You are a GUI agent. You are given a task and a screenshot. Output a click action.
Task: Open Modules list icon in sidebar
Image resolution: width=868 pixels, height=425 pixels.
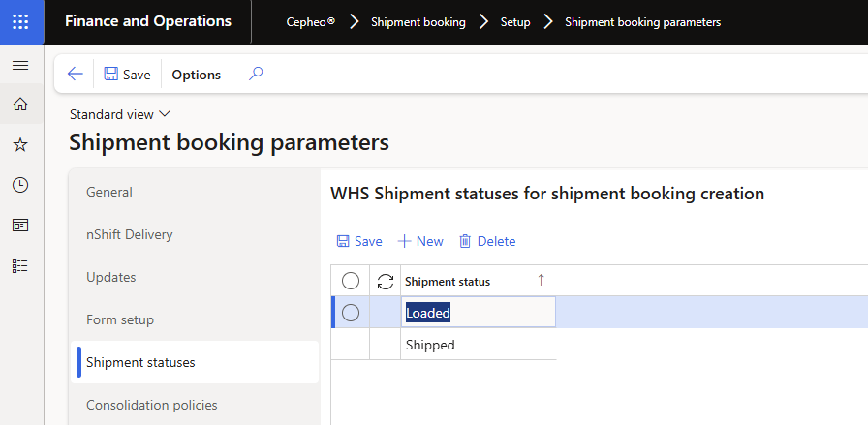click(x=20, y=265)
